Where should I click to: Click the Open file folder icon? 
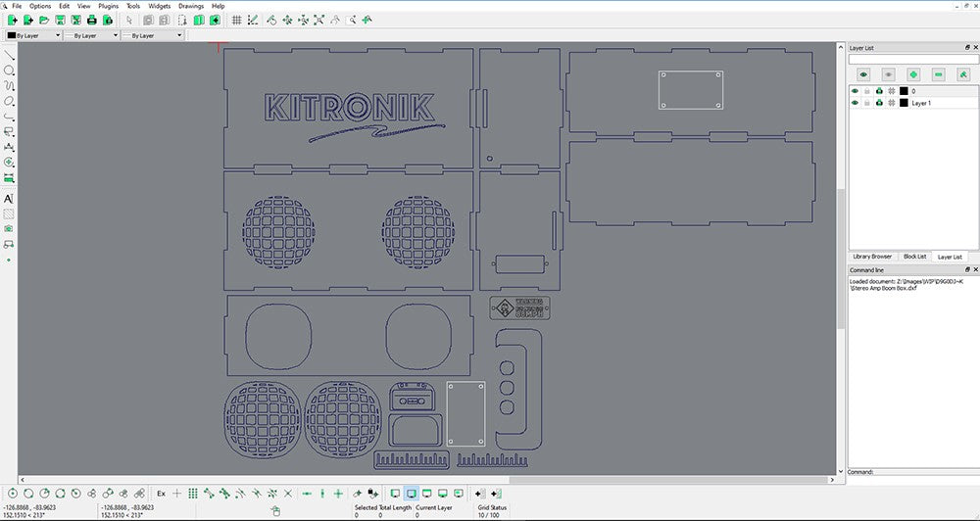click(x=44, y=20)
